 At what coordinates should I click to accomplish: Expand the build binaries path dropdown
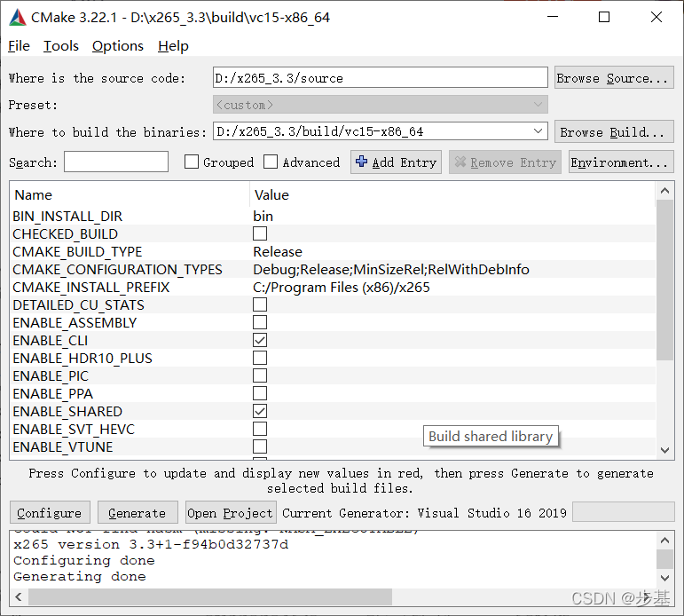click(538, 131)
